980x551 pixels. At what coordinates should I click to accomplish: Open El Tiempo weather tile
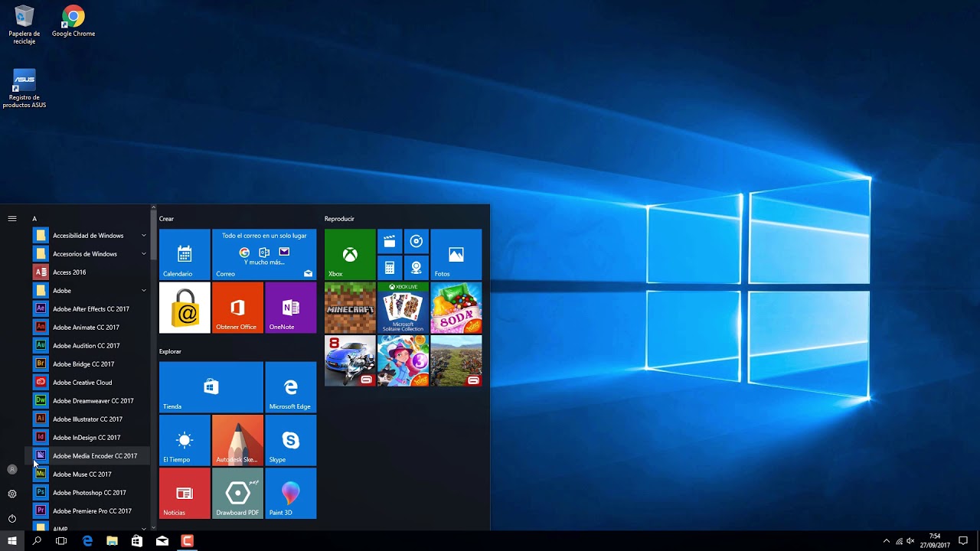click(x=185, y=440)
